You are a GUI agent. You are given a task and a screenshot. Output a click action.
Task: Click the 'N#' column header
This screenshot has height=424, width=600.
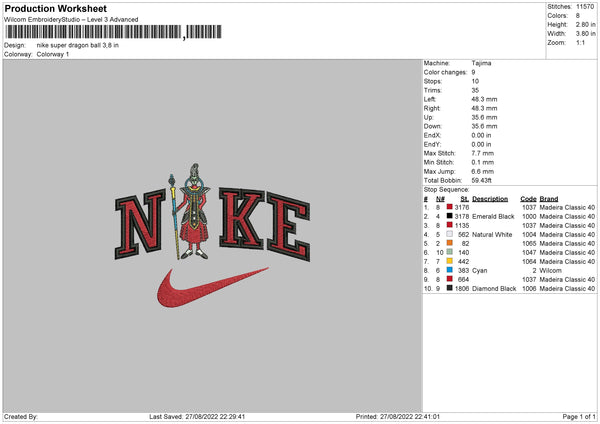coord(440,199)
